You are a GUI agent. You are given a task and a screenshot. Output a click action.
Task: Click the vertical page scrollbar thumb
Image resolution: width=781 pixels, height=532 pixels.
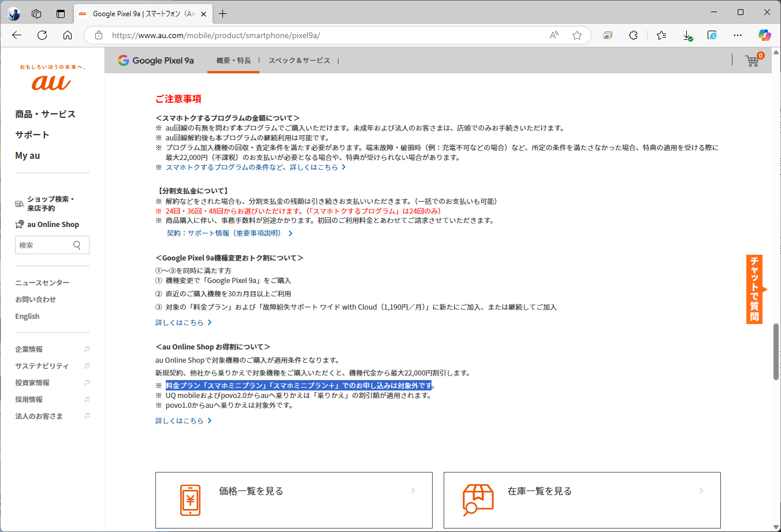[776, 352]
